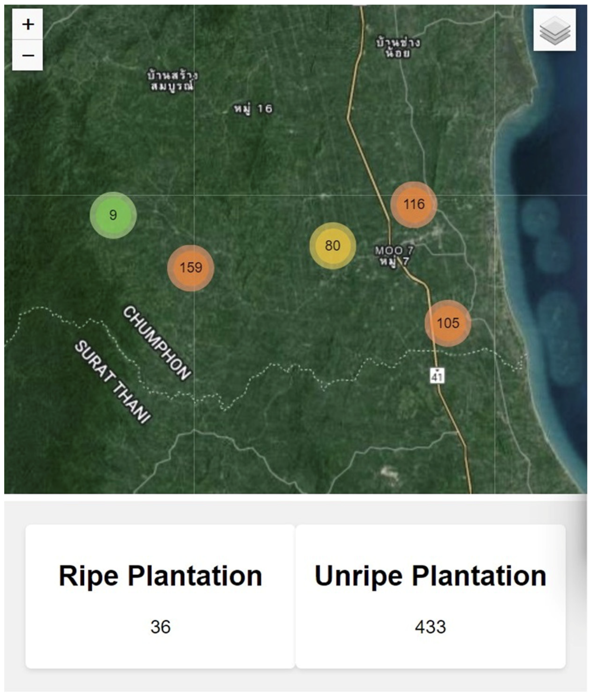
Task: Click the route 41 highway shield
Action: point(437,376)
